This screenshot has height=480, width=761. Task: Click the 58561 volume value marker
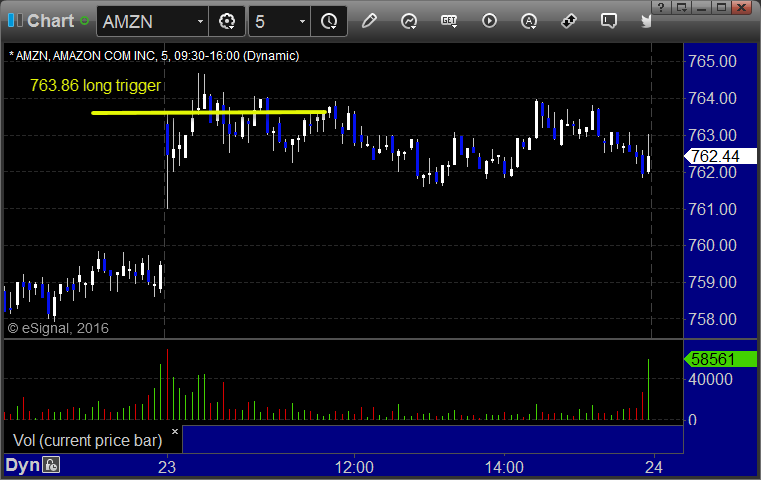[720, 359]
